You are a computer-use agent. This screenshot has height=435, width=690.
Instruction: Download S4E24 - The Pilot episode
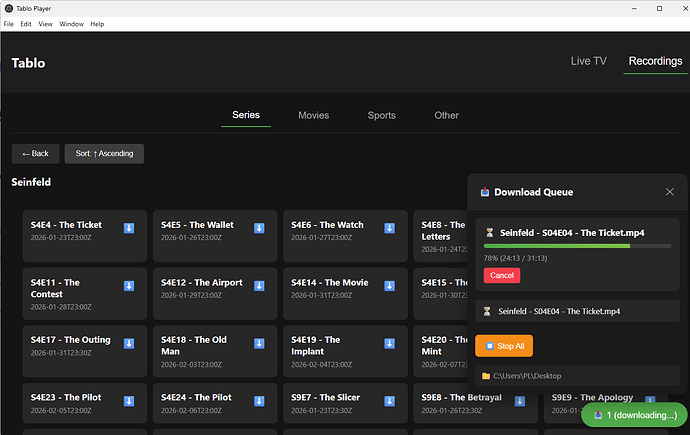click(x=259, y=401)
